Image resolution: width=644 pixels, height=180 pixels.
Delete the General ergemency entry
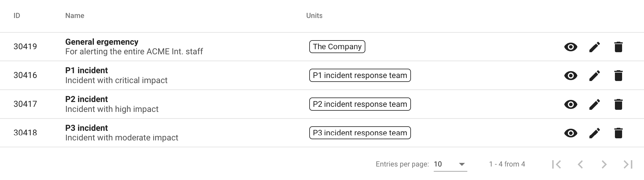[618, 47]
